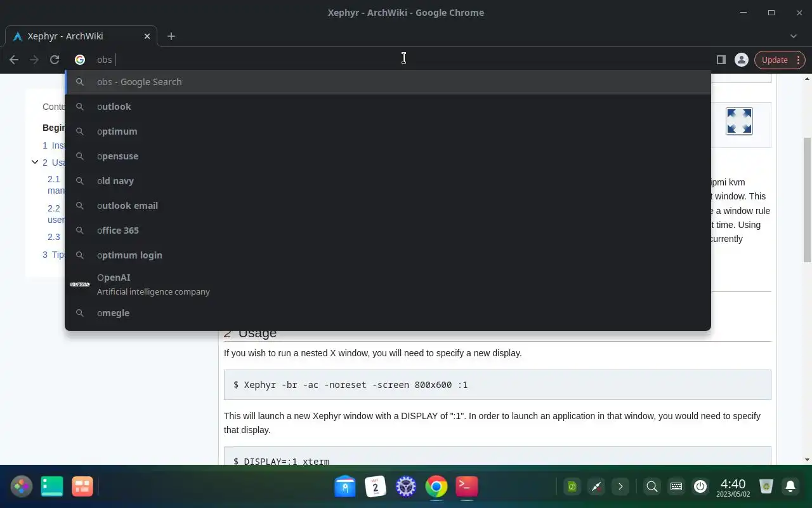The image size is (812, 508).
Task: Open section 1 Installation link in contents
Action: coord(53,145)
